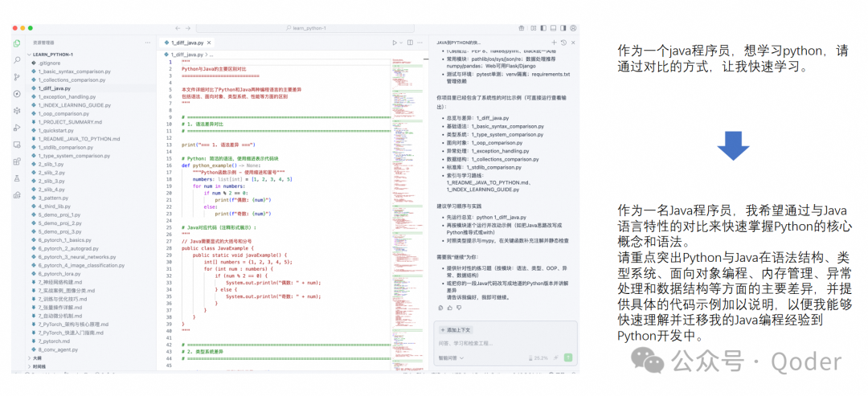The height and width of the screenshot is (396, 868).
Task: Select the 1_diff_java.py editor tab
Action: (187, 43)
